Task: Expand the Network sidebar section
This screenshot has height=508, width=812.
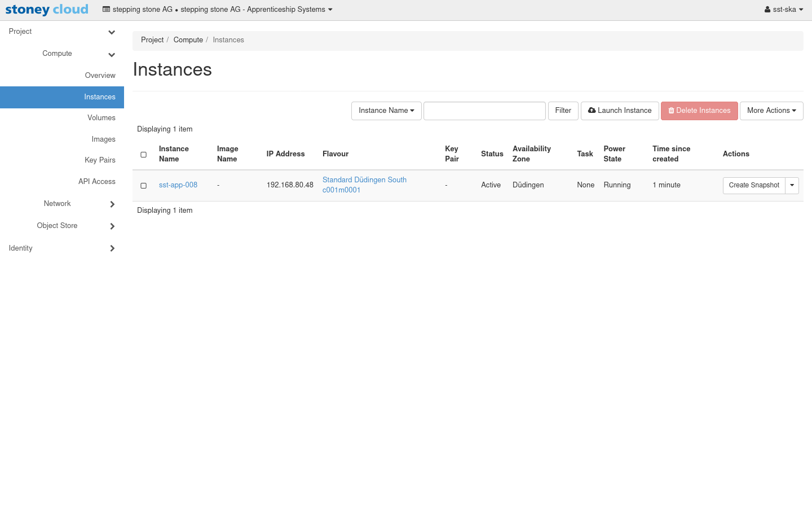Action: coord(112,204)
